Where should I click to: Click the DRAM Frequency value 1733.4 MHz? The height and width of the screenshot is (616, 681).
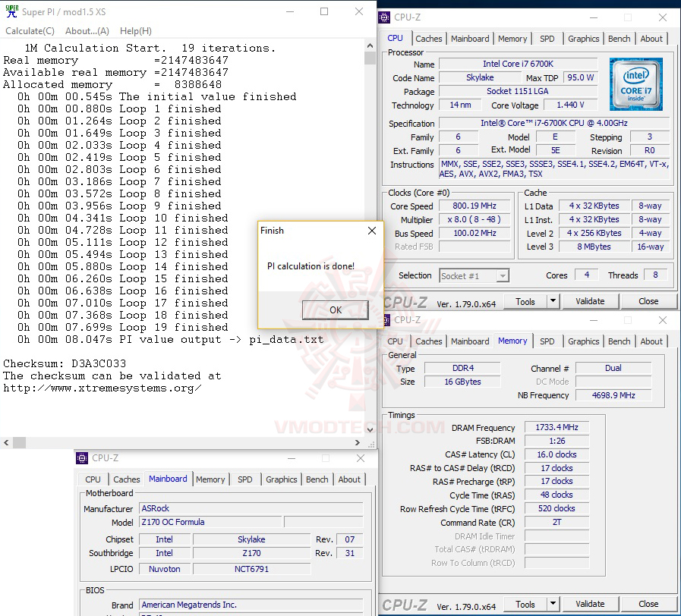click(x=556, y=427)
